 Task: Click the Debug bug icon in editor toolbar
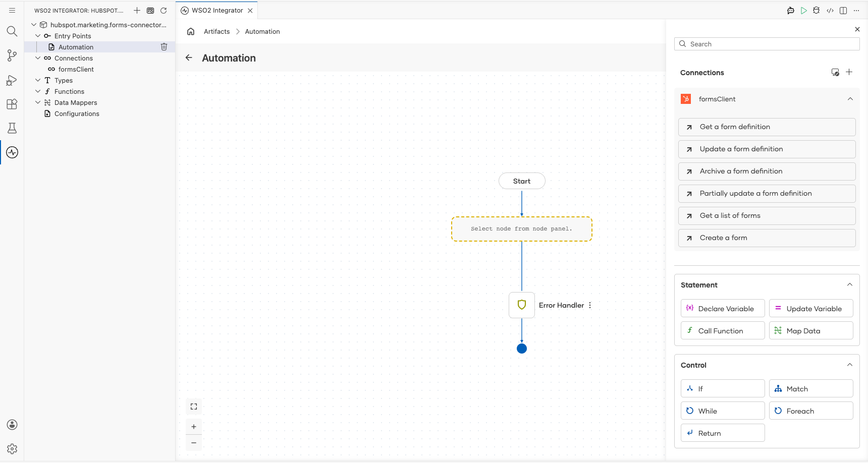click(x=817, y=10)
